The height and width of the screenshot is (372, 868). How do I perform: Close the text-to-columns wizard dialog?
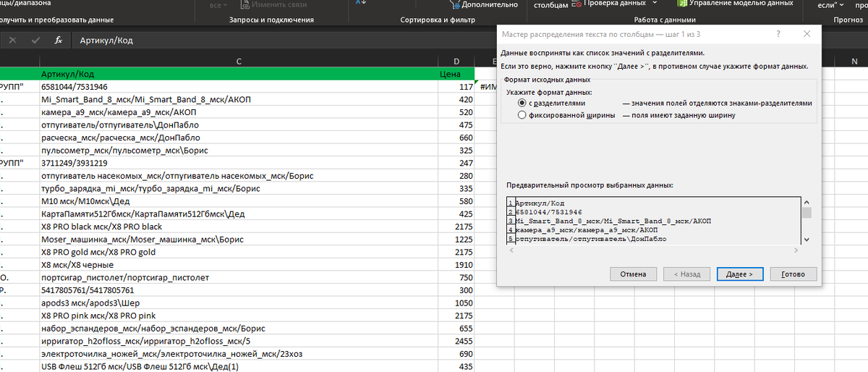[807, 34]
